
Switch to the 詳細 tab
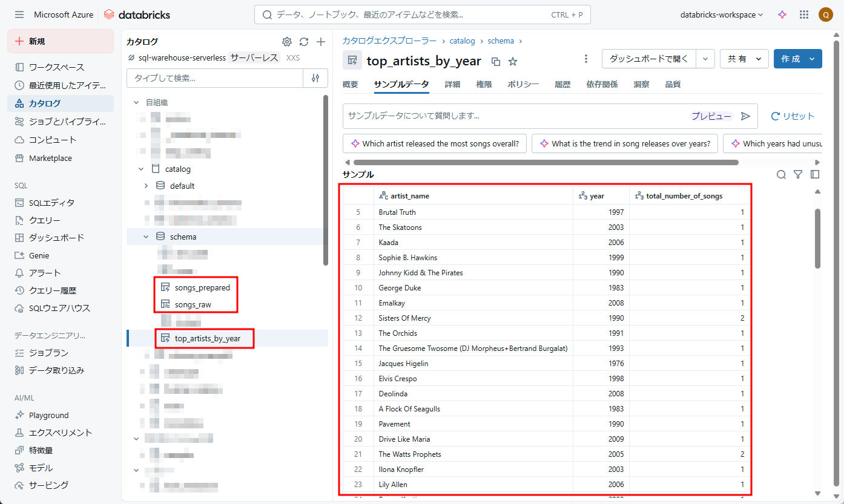tap(452, 85)
